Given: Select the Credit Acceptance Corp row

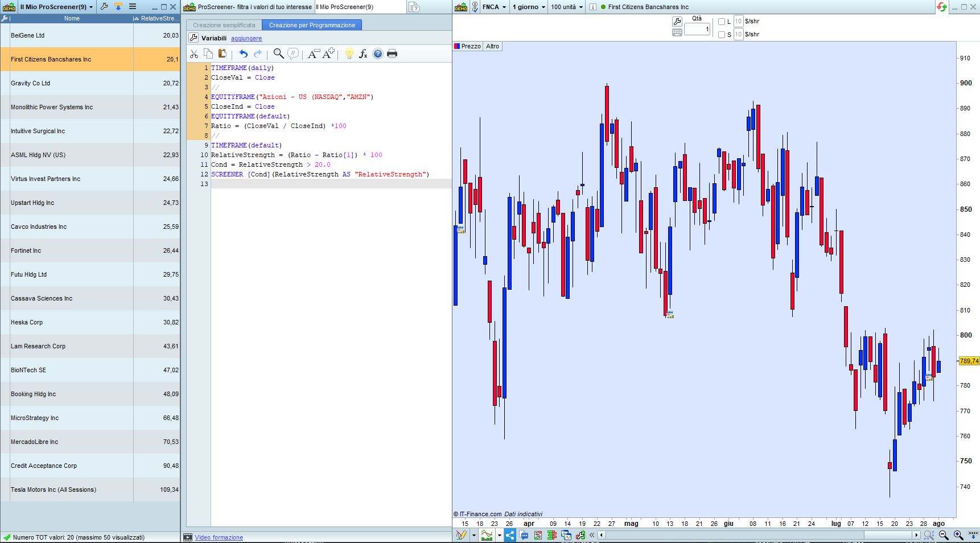Looking at the screenshot, I should click(90, 466).
